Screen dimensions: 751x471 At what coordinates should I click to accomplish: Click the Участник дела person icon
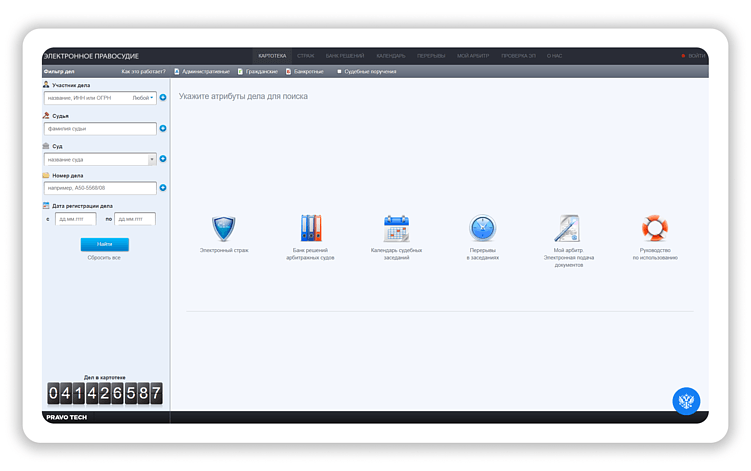pos(46,84)
